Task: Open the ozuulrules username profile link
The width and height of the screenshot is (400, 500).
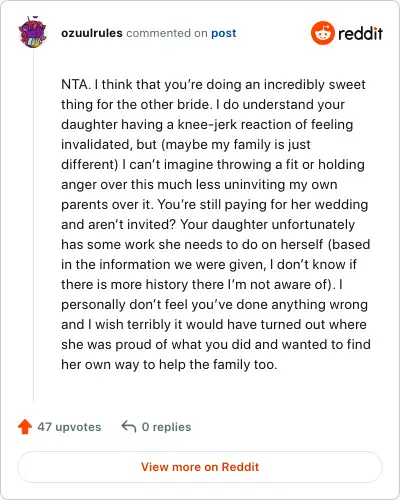Action: (x=92, y=33)
